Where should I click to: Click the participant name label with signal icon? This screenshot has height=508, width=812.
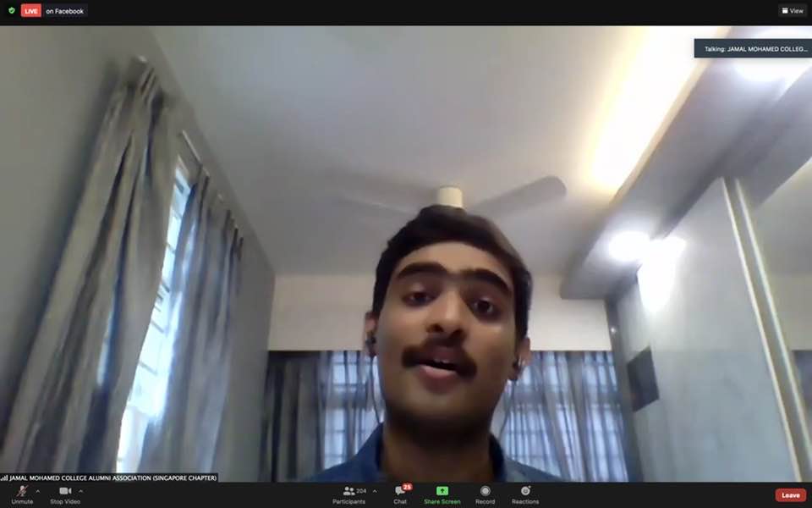109,478
